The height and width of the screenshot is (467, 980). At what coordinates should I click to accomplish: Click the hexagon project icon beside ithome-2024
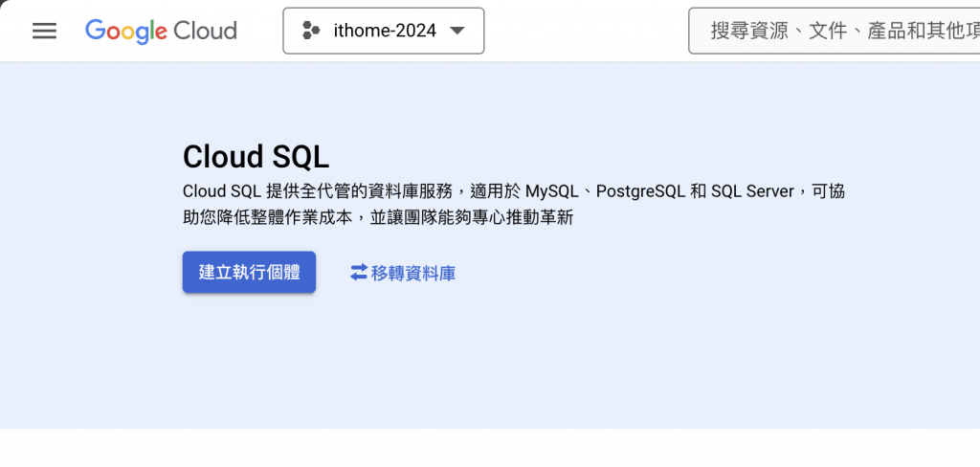(x=311, y=31)
